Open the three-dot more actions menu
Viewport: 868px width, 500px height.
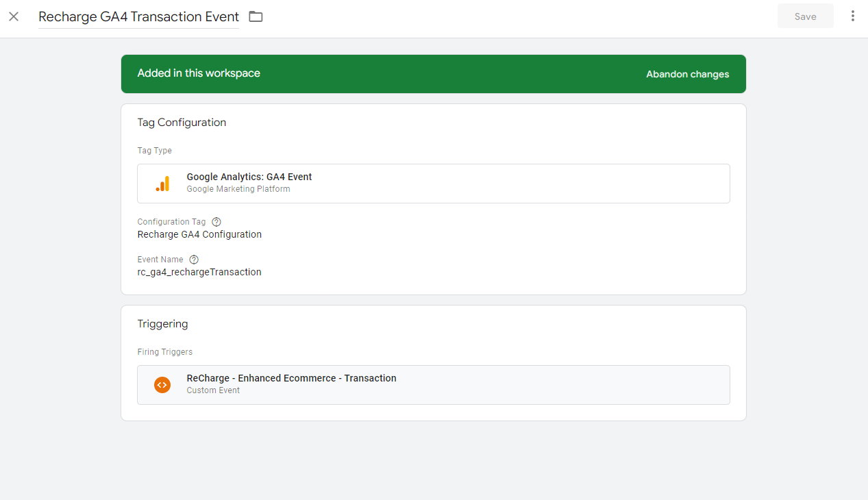coord(852,16)
